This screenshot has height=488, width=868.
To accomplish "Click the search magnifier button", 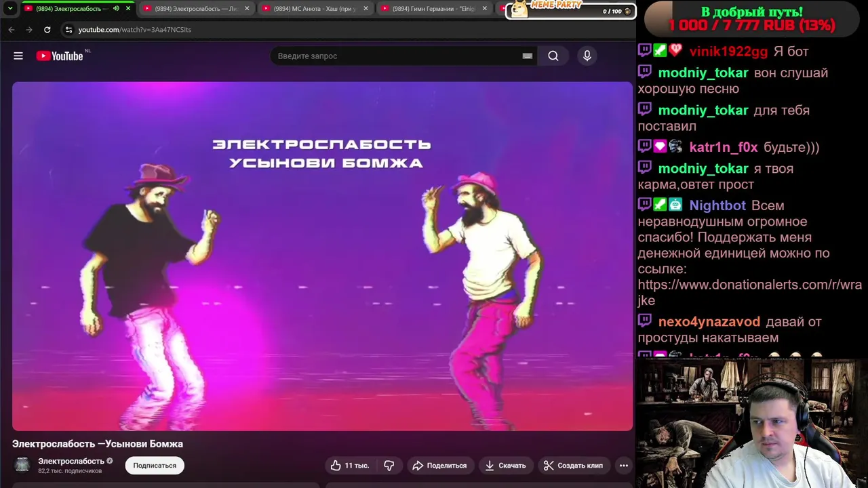I will point(553,56).
